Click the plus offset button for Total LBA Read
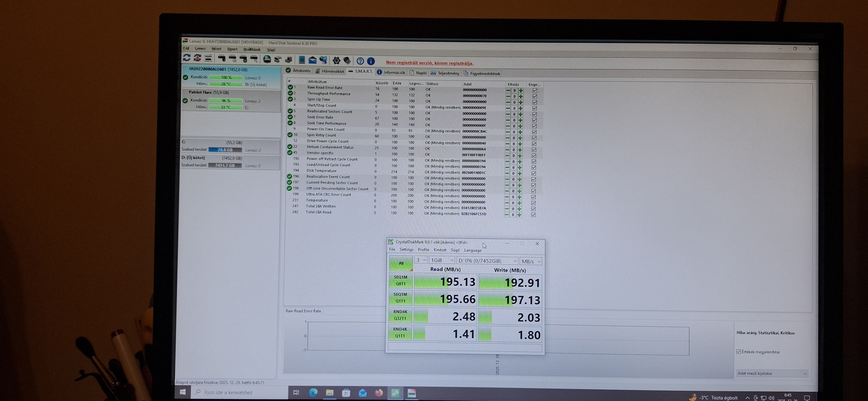Screen dimensions: 868x401 [519, 214]
